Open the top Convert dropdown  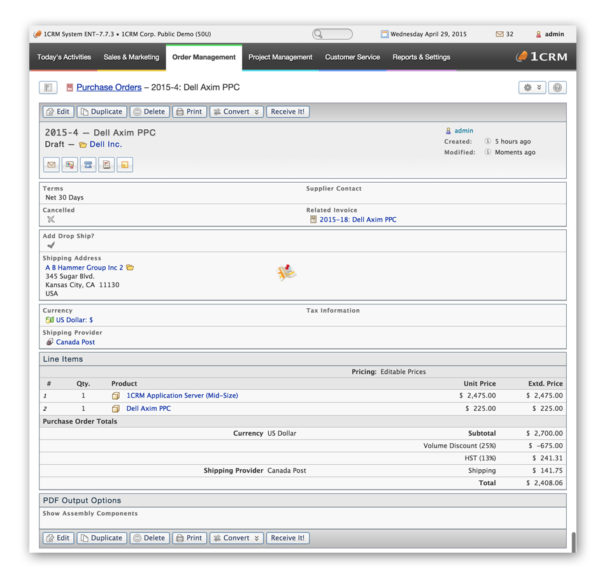click(x=236, y=112)
